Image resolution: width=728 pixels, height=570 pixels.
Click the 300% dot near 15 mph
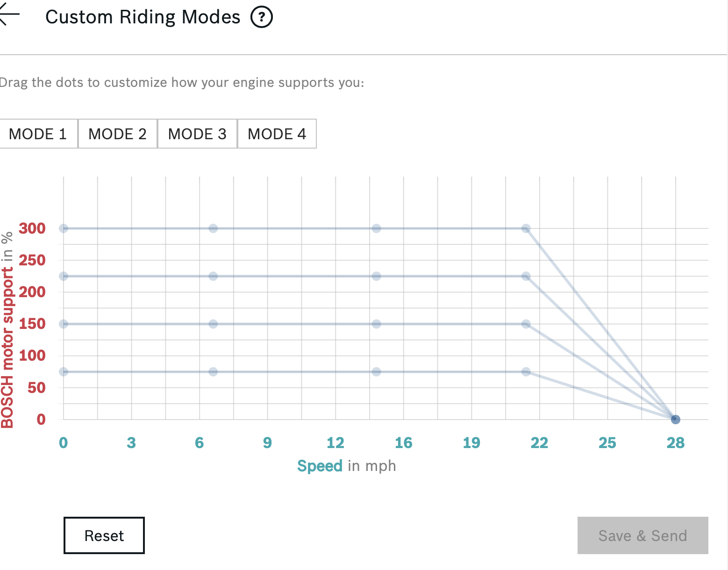[x=376, y=228]
